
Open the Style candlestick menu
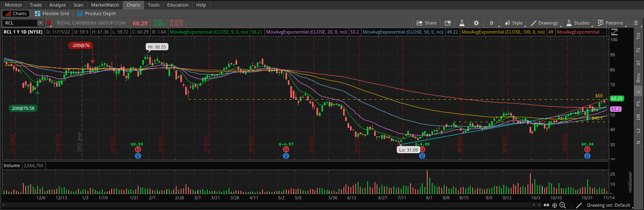click(514, 23)
